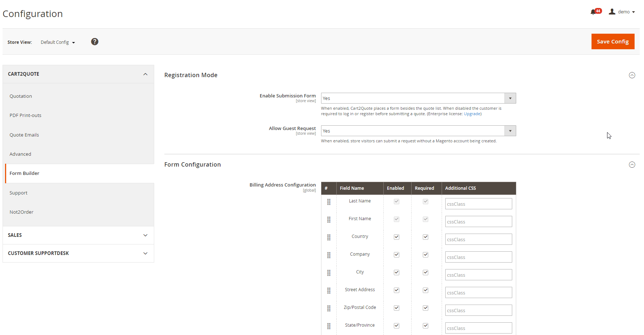Toggle Enabled checkbox for Country
Screen dimensions: 644x335
tap(396, 237)
